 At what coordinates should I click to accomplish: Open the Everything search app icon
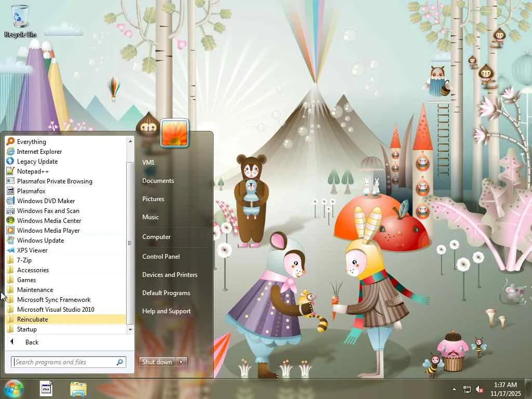pyautogui.click(x=10, y=141)
